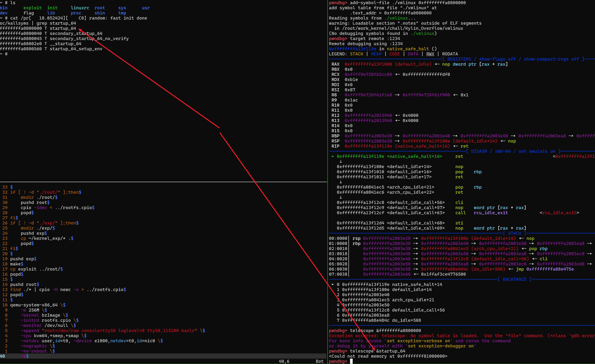Viewport: 595px width, 364px height.
Task: Click the 'Exception occurred: telescope' error line
Action: pos(462,336)
